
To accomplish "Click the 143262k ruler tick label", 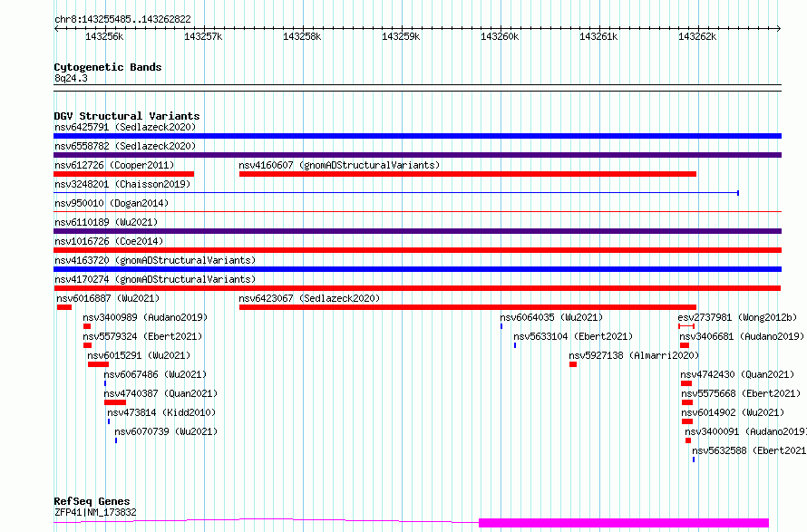I will coord(697,36).
